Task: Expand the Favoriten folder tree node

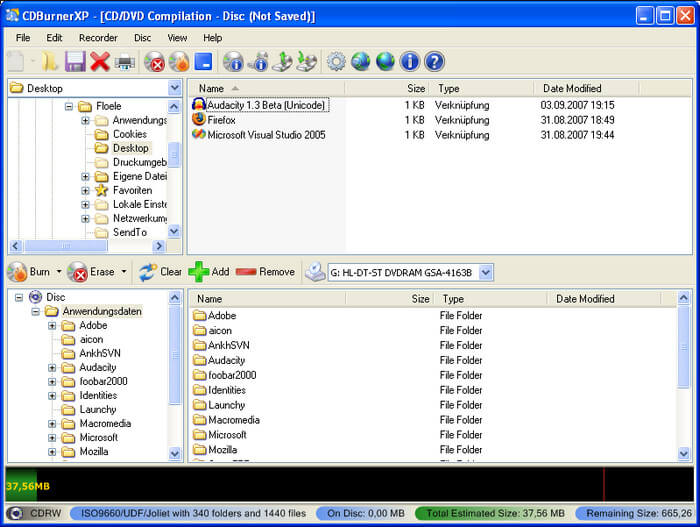Action: pos(86,190)
